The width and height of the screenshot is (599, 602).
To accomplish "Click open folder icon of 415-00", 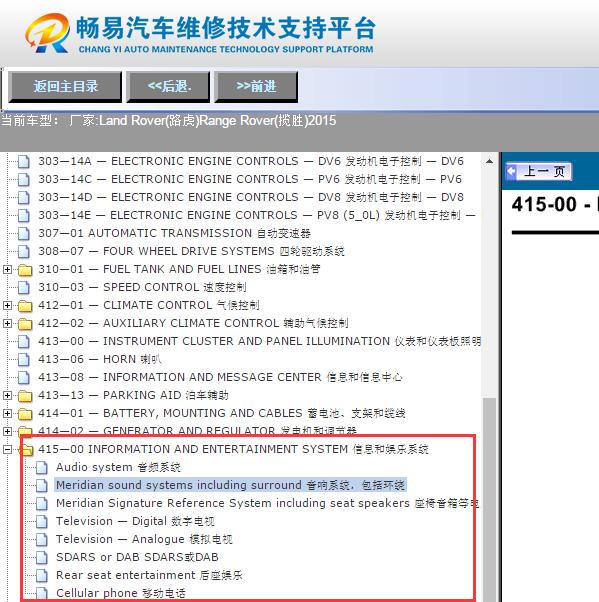I will [x=26, y=450].
